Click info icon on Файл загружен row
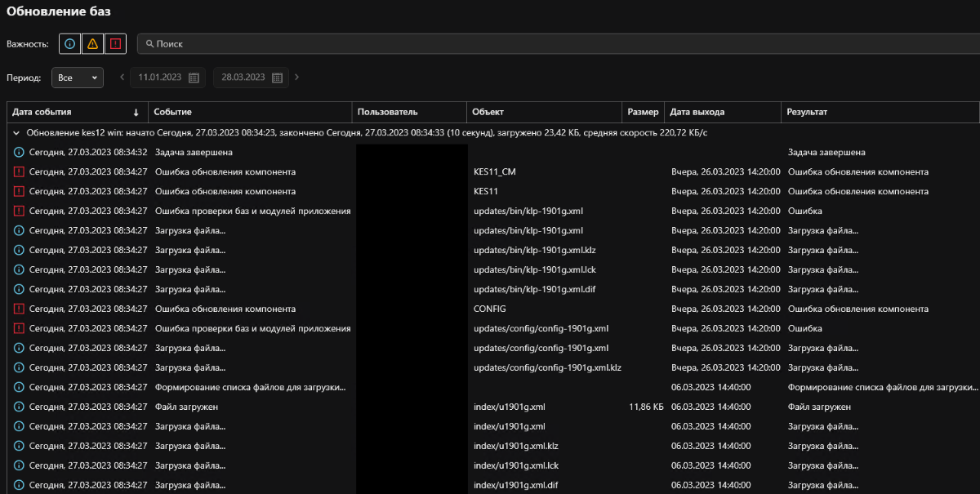Viewport: 980px width, 494px height. point(19,407)
